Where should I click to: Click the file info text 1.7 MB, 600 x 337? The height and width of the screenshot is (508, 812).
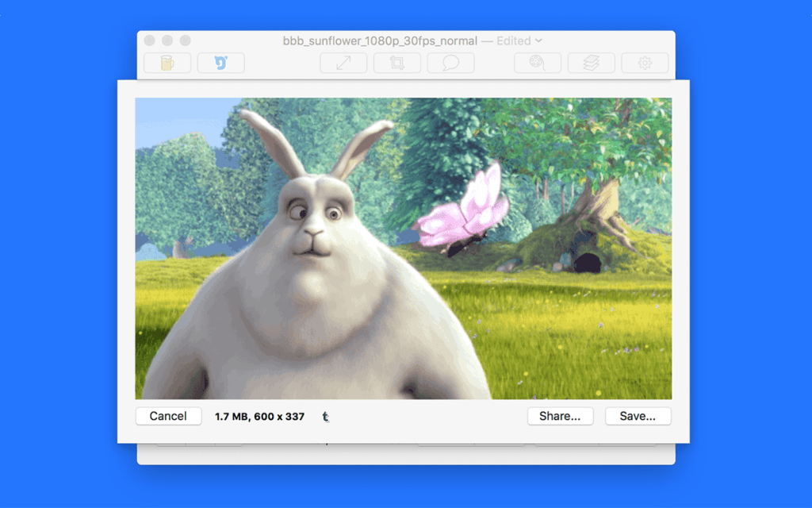(259, 416)
